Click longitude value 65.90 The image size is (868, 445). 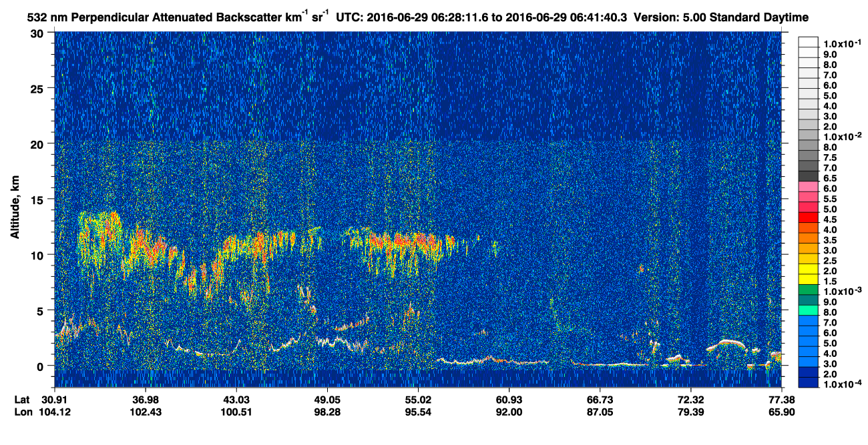781,412
